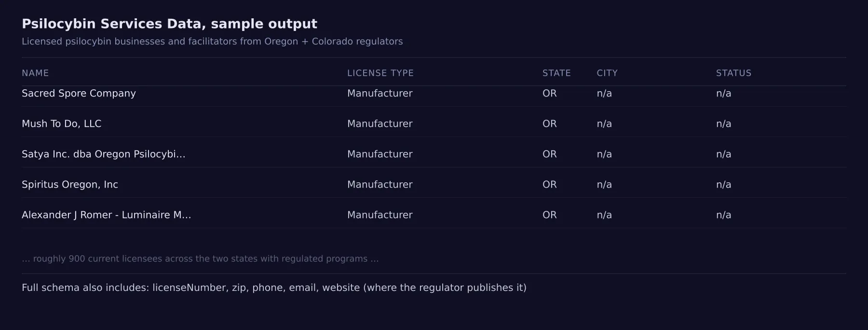Click the status n/a in Alexander J Romer row
The image size is (868, 330).
point(723,215)
